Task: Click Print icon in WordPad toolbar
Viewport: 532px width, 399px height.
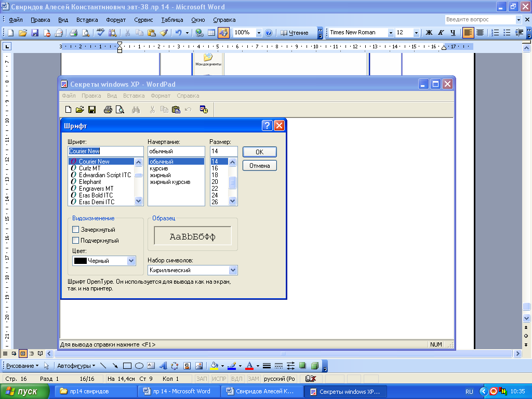Action: pos(108,109)
